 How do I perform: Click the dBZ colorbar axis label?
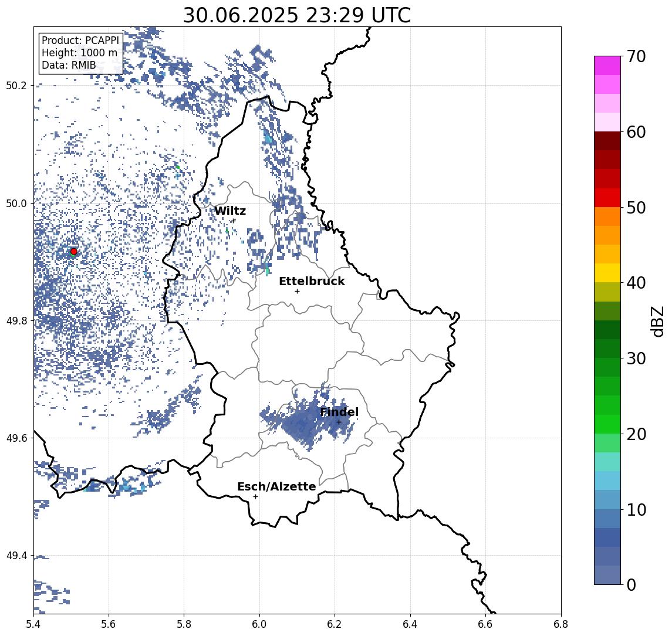pyautogui.click(x=657, y=320)
